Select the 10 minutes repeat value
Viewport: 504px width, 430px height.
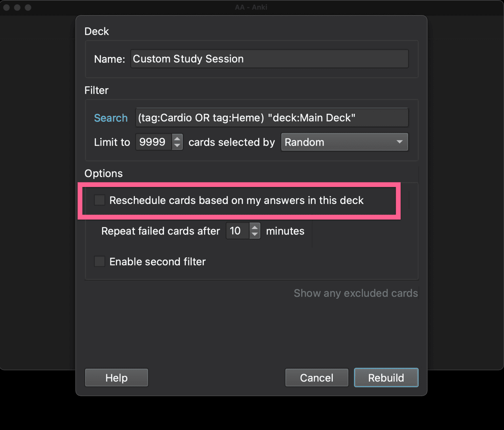(237, 231)
